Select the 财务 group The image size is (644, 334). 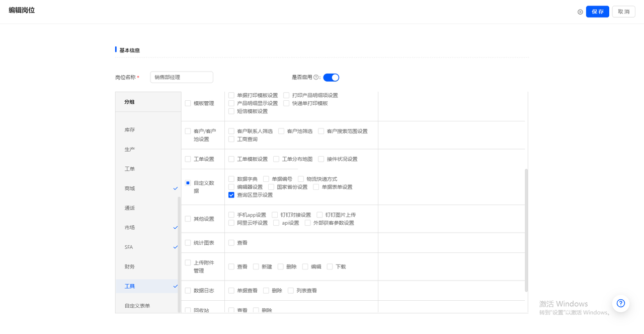coord(148,267)
